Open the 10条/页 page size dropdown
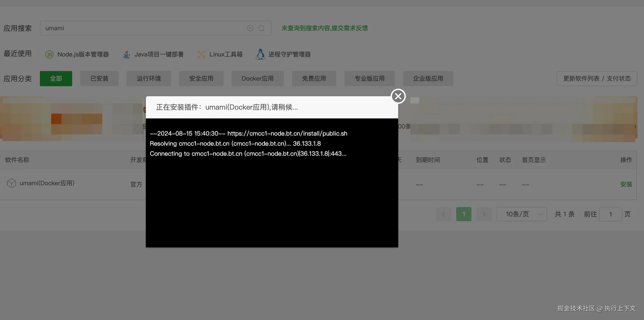 pos(521,214)
